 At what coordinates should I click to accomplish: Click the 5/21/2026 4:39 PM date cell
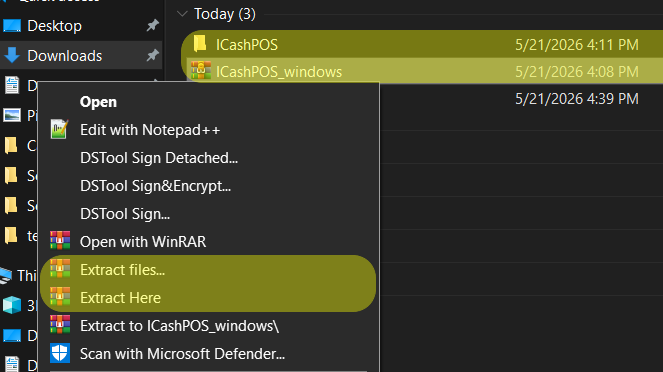pos(577,99)
